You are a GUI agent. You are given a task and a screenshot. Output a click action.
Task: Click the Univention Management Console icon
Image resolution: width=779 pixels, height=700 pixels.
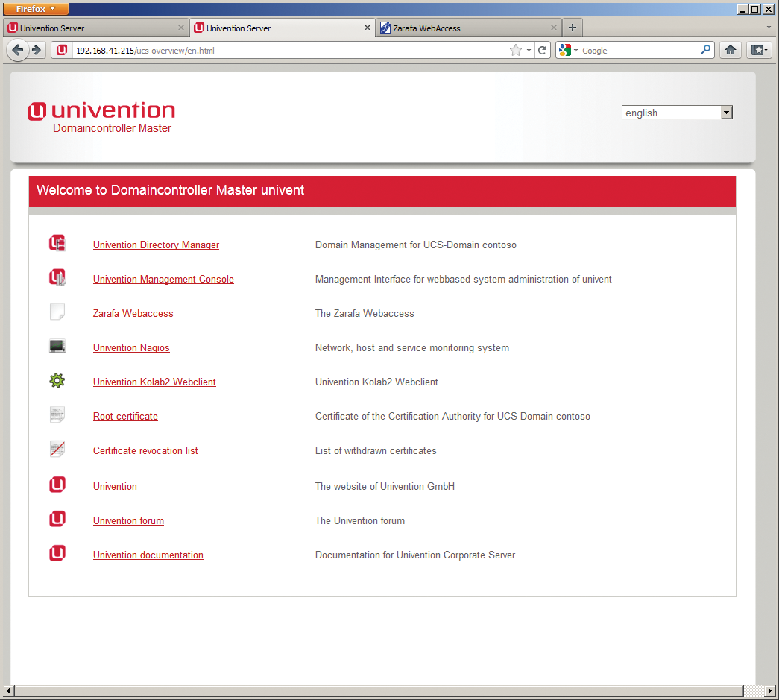(57, 277)
